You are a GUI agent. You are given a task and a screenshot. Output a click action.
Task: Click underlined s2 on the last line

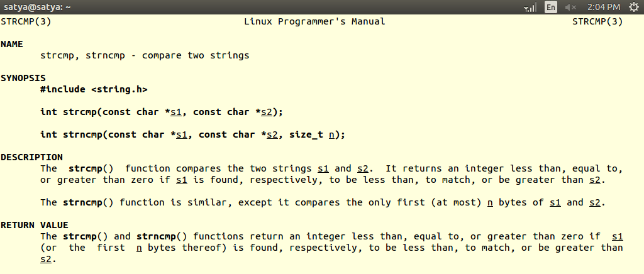pos(45,259)
